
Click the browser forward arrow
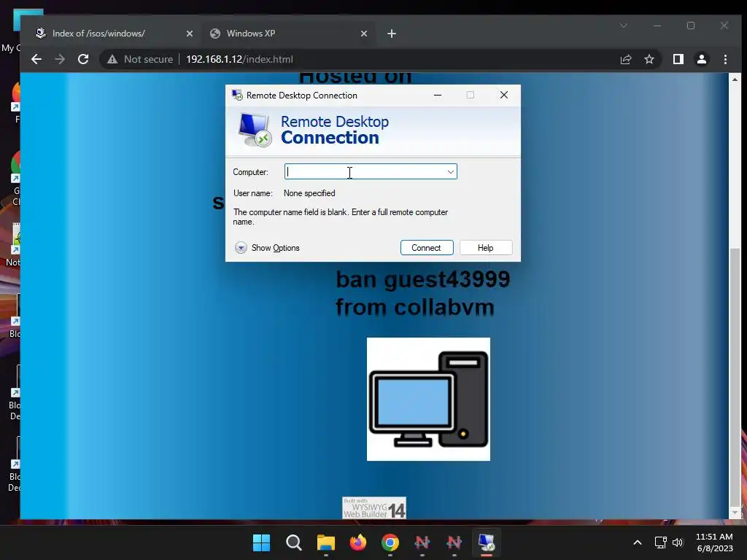60,59
